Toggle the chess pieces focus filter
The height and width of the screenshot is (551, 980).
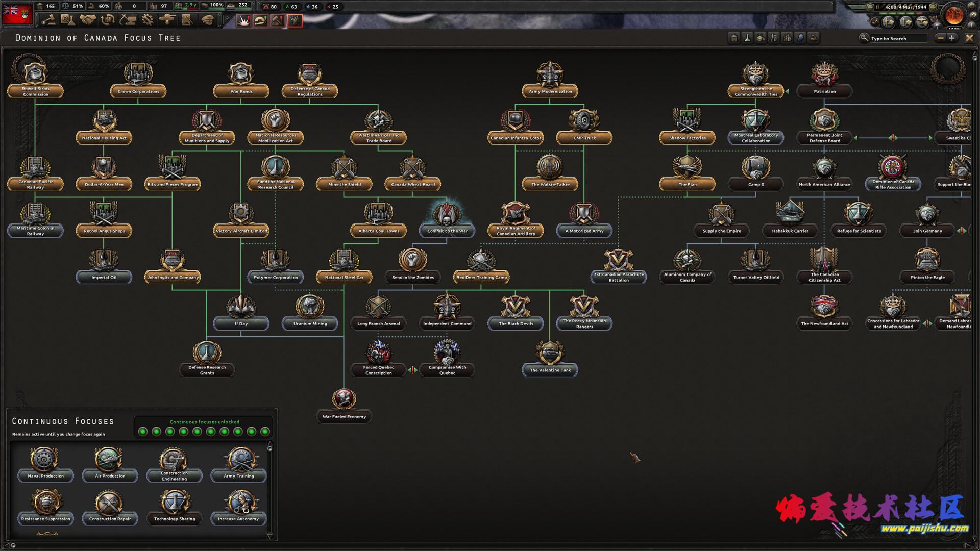[774, 38]
